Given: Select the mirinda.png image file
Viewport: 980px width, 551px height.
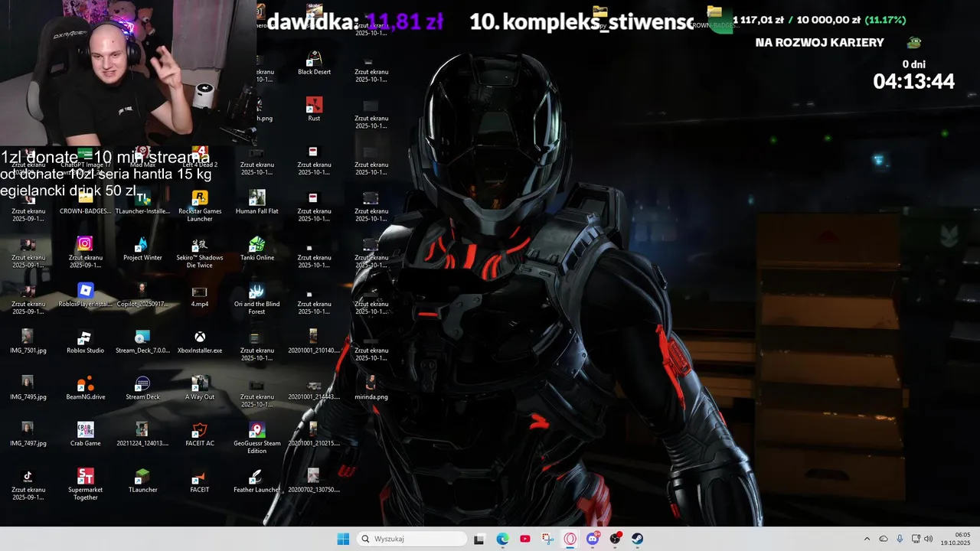Looking at the screenshot, I should click(371, 389).
